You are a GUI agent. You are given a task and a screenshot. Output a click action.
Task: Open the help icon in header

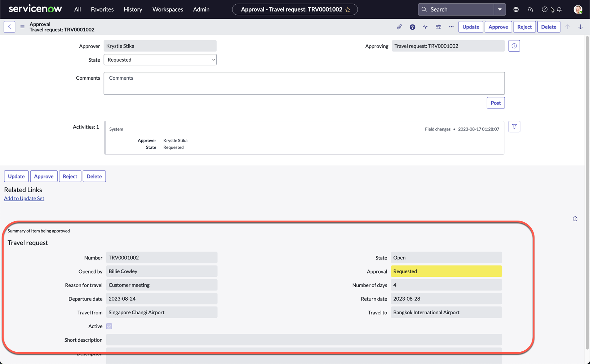click(544, 9)
